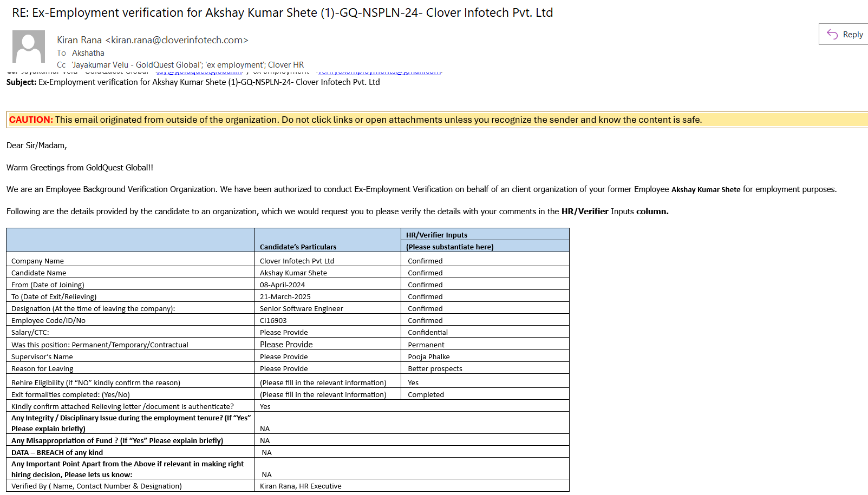
Task: Click the 'Confidential' salary response cell
Action: [428, 332]
